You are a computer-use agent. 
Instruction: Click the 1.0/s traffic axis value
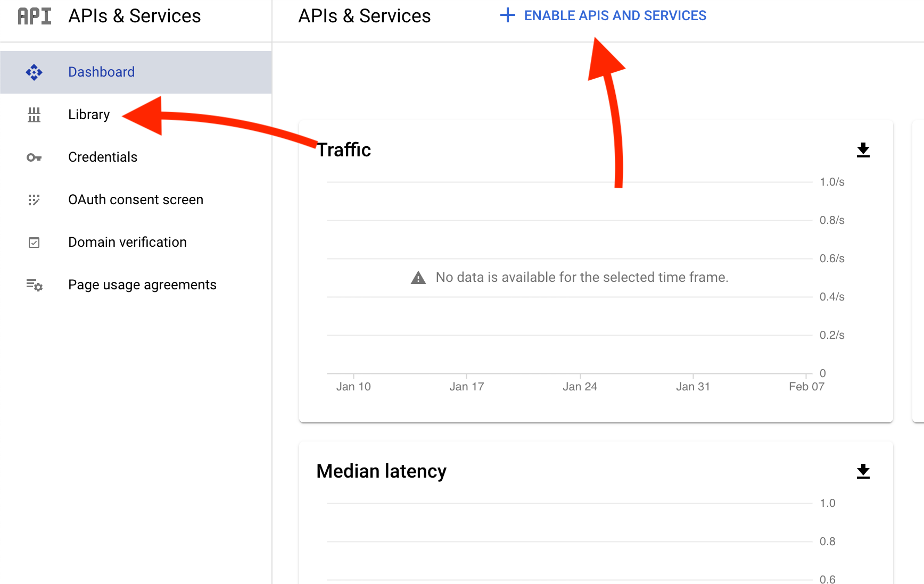(832, 182)
